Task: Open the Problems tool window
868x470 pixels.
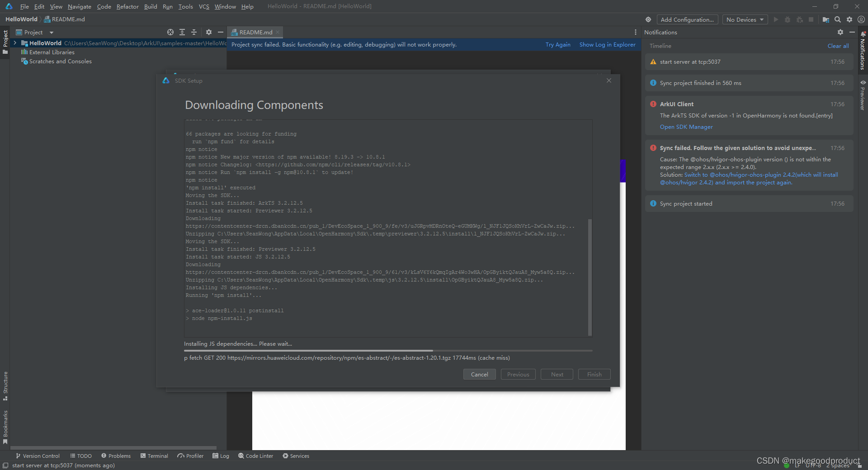Action: (x=116, y=456)
